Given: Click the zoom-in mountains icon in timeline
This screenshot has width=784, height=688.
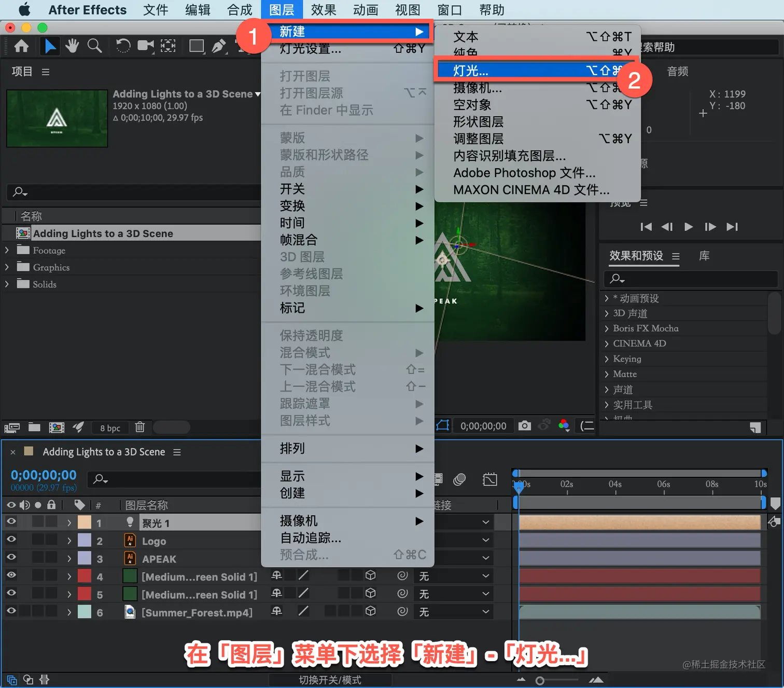Looking at the screenshot, I should coord(596,680).
